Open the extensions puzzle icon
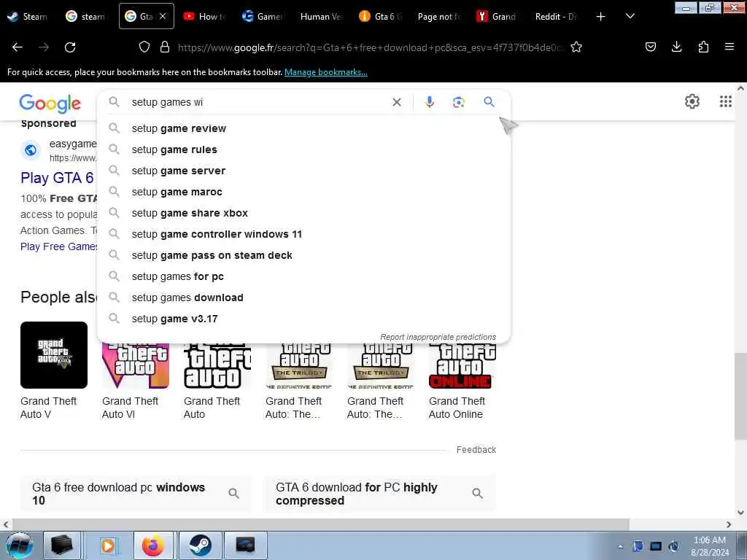Viewport: 747px width, 560px height. click(x=703, y=47)
